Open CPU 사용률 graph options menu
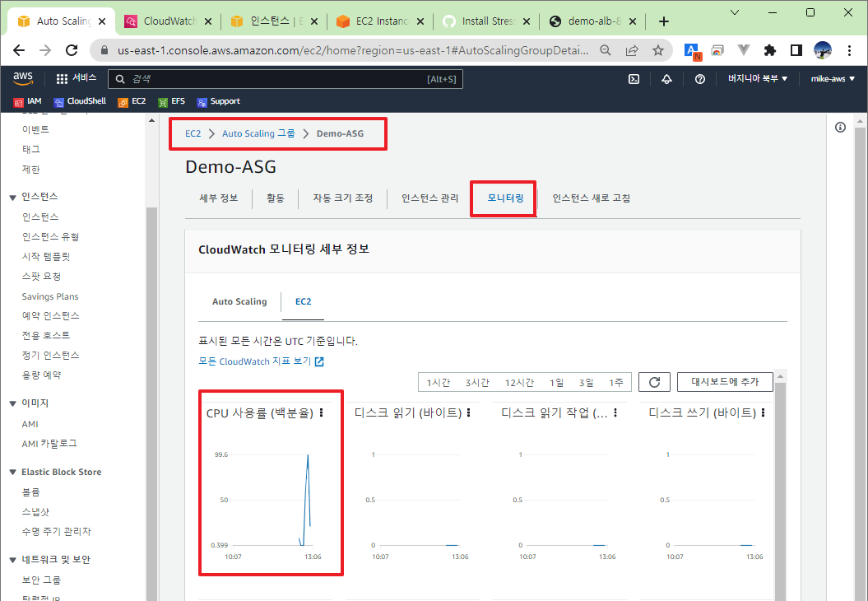 (322, 412)
